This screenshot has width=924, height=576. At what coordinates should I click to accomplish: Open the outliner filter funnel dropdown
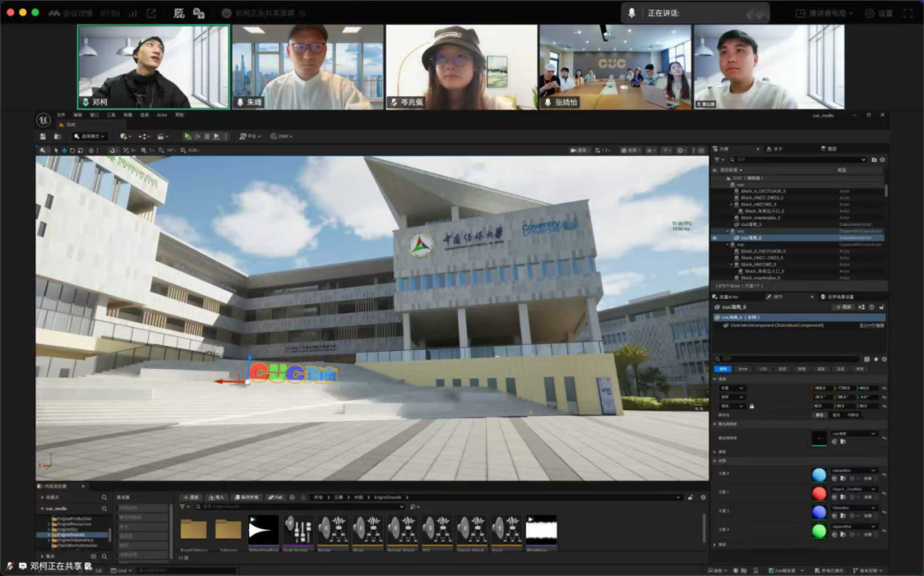click(719, 160)
